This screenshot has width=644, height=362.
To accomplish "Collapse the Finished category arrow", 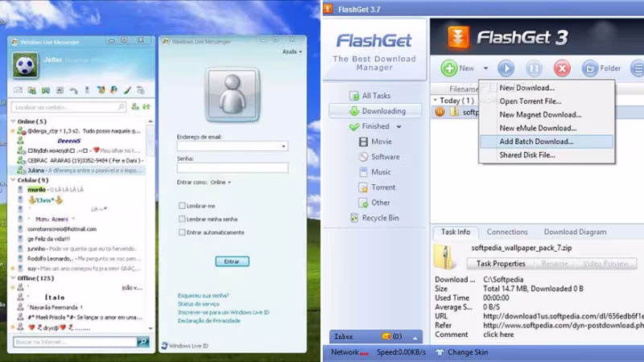I will pos(398,127).
